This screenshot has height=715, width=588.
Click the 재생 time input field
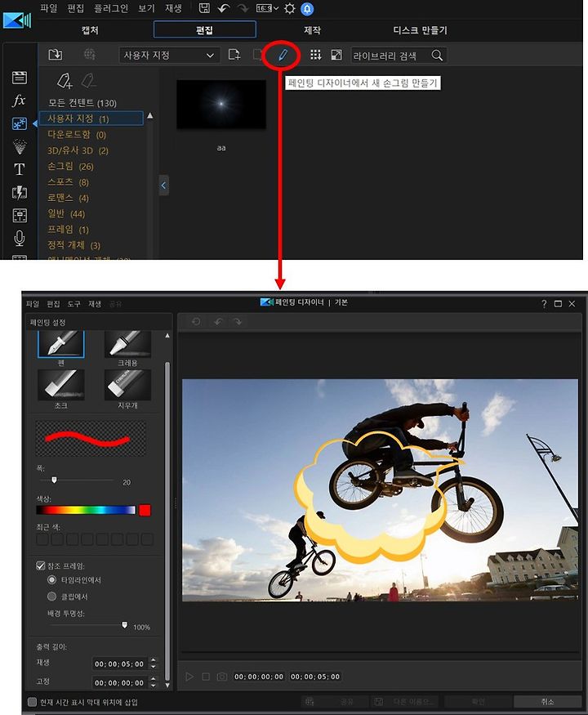click(119, 664)
